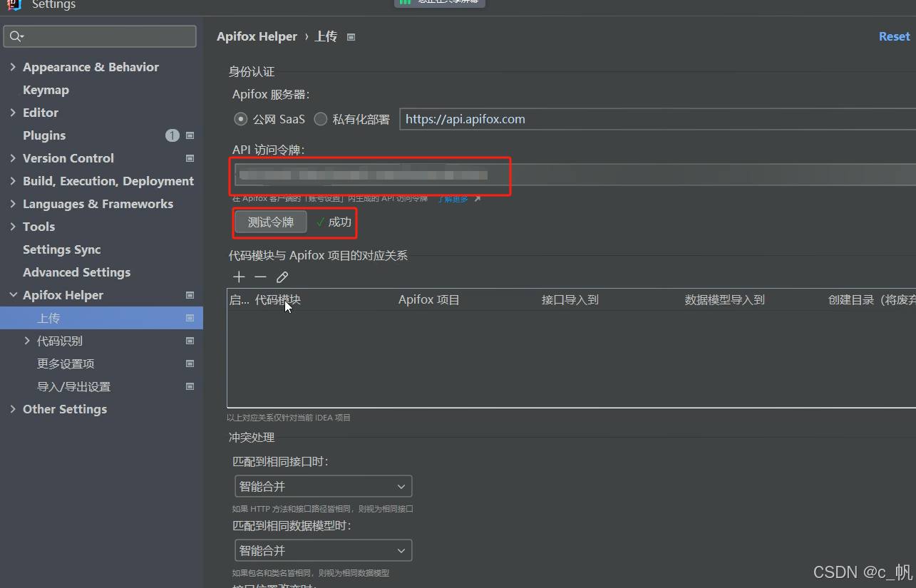Select the 公网 SaaS radio button
916x588 pixels.
241,119
